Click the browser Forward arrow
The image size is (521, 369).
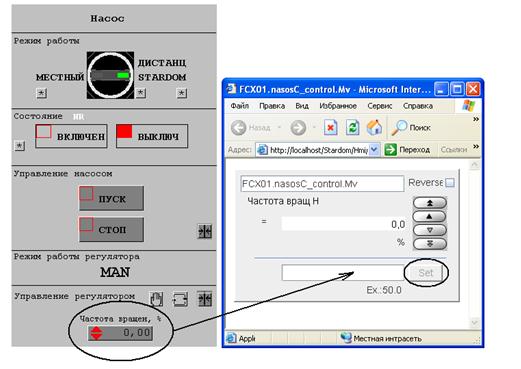pos(298,128)
